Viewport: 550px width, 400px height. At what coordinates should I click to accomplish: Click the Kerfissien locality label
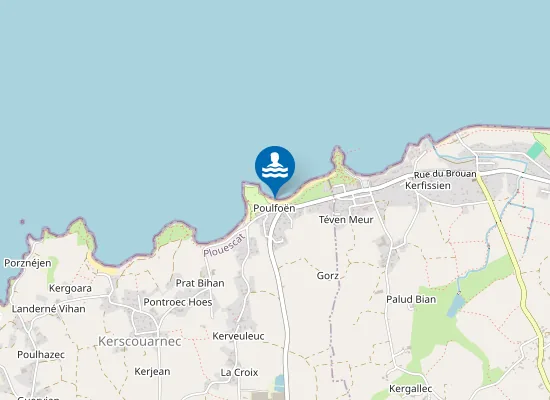point(428,185)
